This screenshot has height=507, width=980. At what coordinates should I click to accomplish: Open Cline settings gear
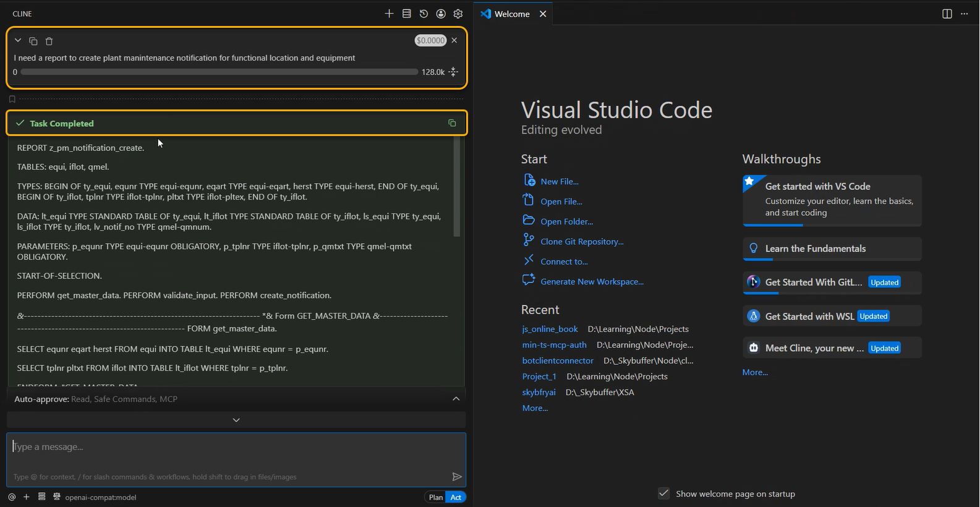458,14
